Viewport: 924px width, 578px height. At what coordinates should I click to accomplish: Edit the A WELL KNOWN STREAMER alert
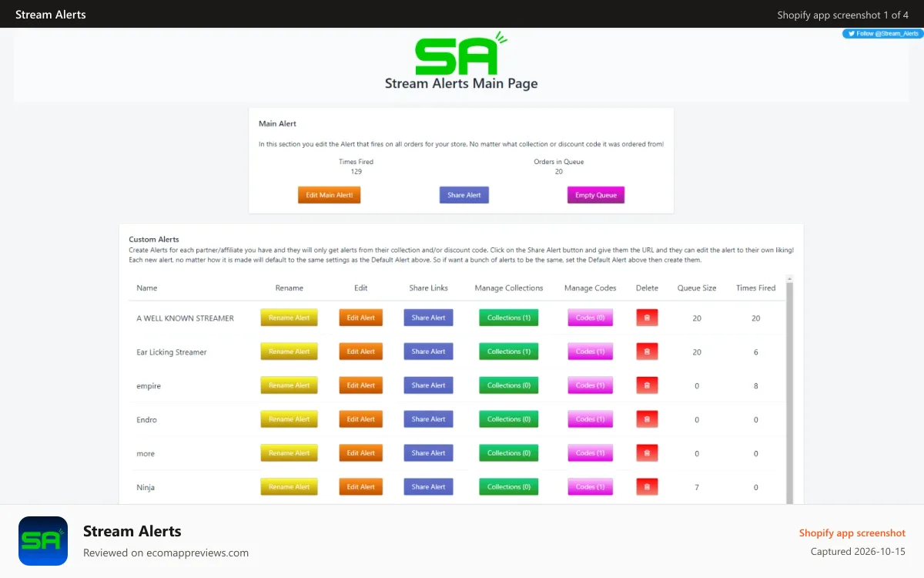(361, 318)
